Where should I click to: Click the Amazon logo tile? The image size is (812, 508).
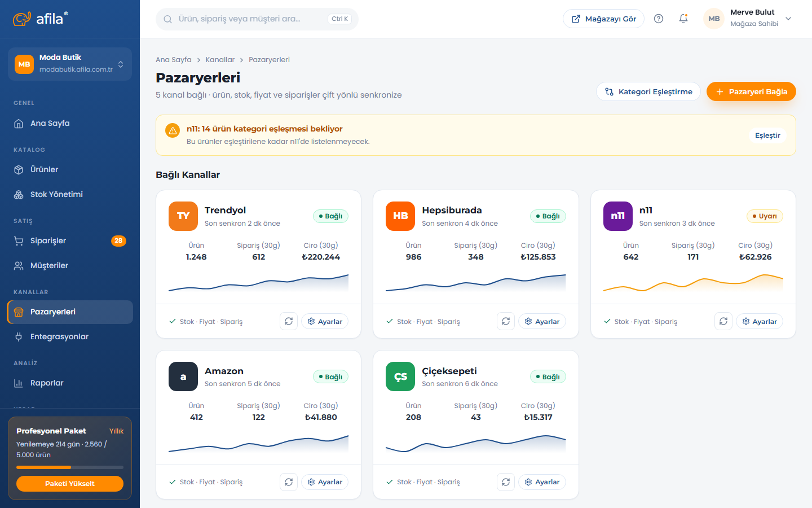pyautogui.click(x=183, y=376)
